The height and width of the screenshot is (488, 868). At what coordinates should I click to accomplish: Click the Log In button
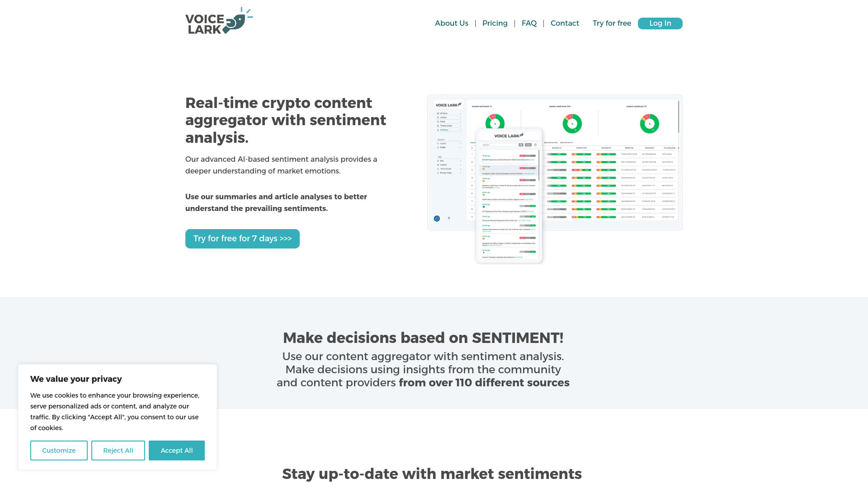pyautogui.click(x=660, y=23)
